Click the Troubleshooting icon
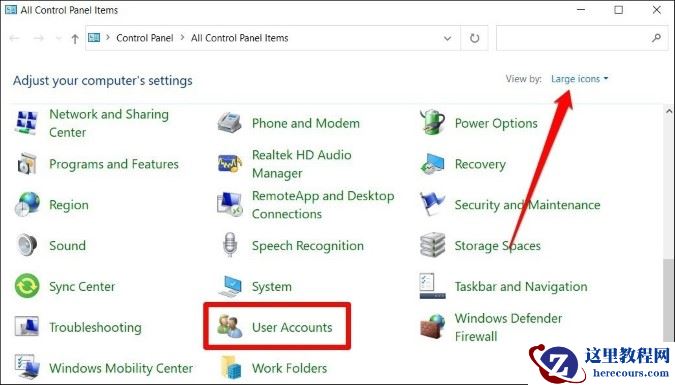The width and height of the screenshot is (675, 385). coord(27,327)
